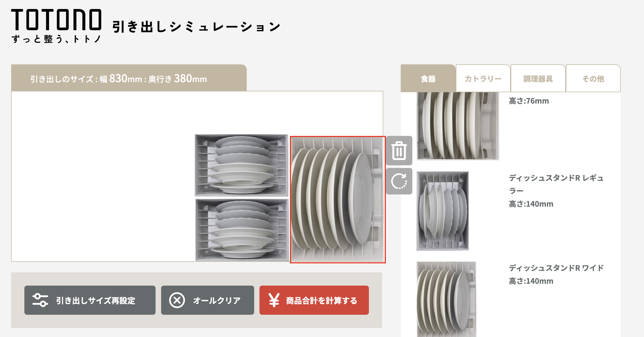The image size is (644, 337).
Task: Select the lower stacked-plates item in drawer
Action: [x=242, y=230]
